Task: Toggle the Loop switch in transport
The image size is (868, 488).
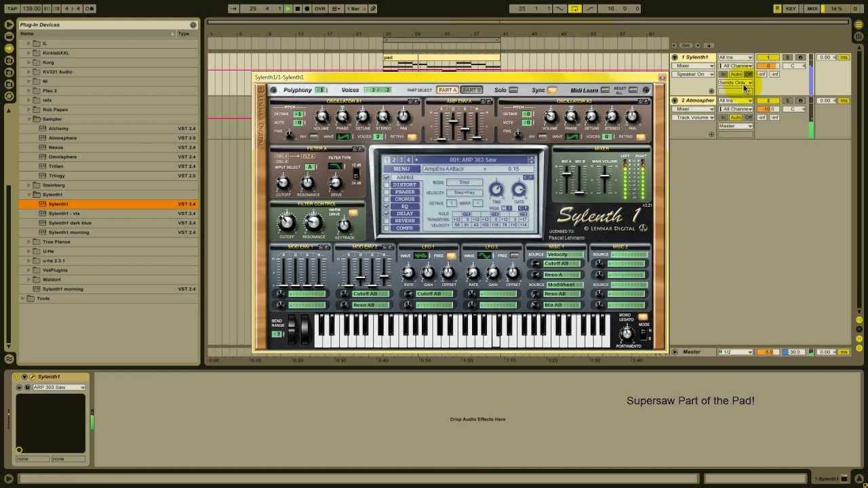Action: pyautogui.click(x=575, y=9)
